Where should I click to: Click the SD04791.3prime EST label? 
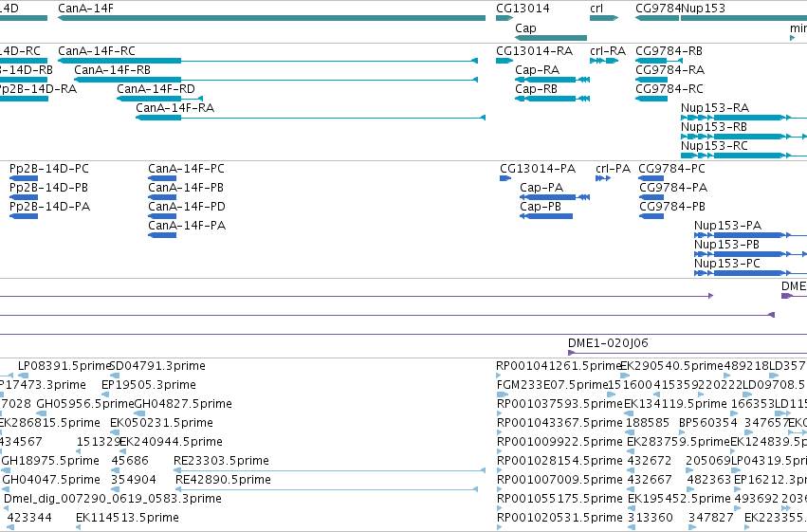(157, 366)
